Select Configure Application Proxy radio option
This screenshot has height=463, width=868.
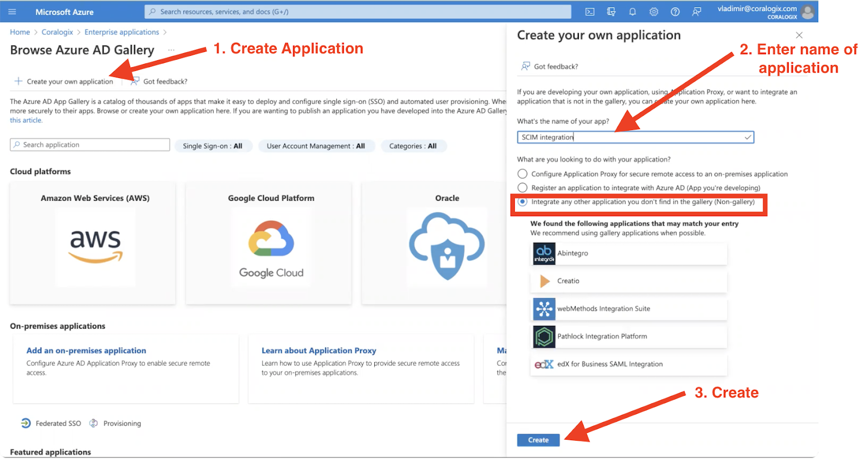[x=522, y=174]
